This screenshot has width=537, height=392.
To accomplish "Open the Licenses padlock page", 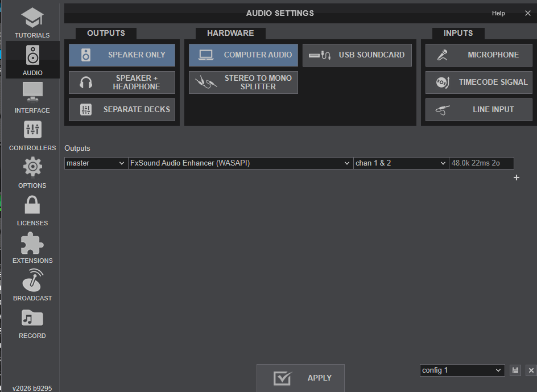I will tap(32, 211).
